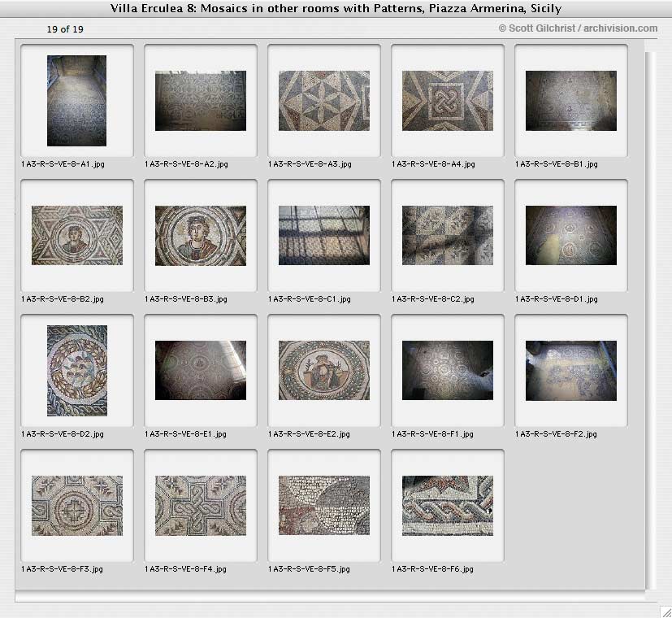Click the '19 of 19' item counter
The width and height of the screenshot is (672, 618).
[x=65, y=29]
